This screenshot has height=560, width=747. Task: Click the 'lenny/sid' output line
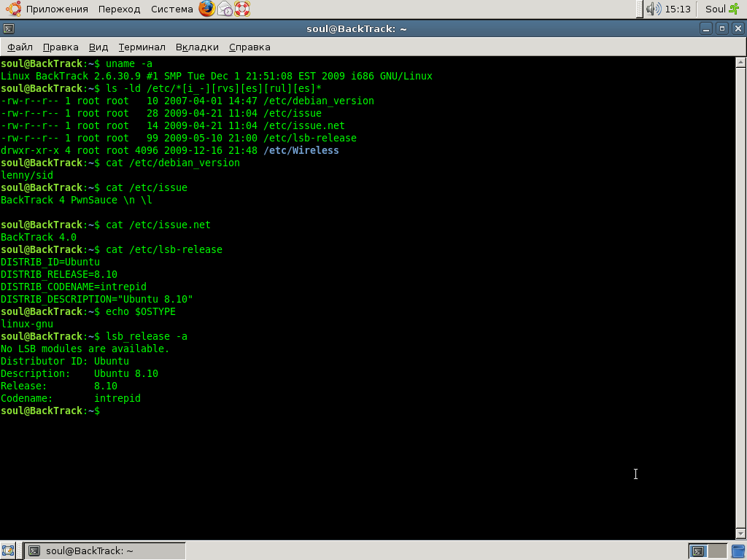[27, 175]
